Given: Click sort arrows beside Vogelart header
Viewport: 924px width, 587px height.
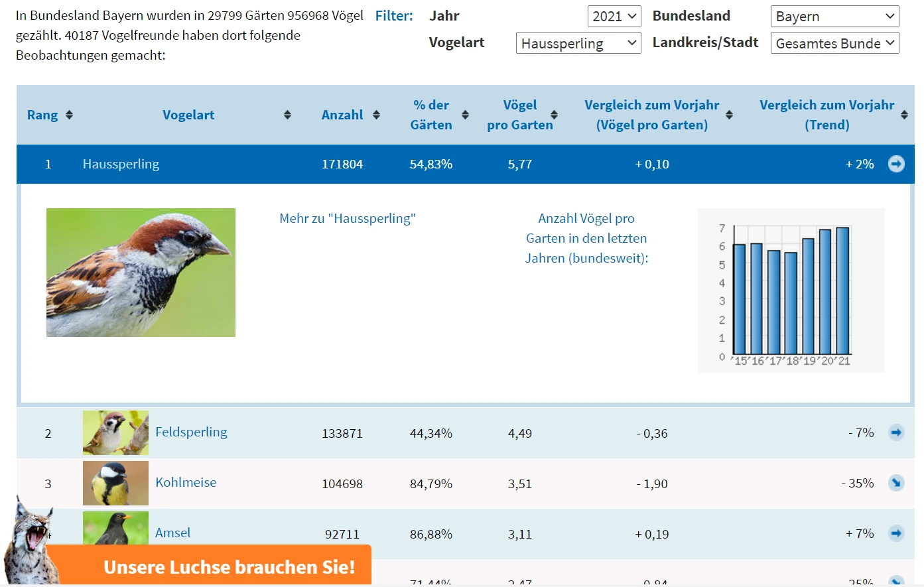Looking at the screenshot, I should click(287, 115).
